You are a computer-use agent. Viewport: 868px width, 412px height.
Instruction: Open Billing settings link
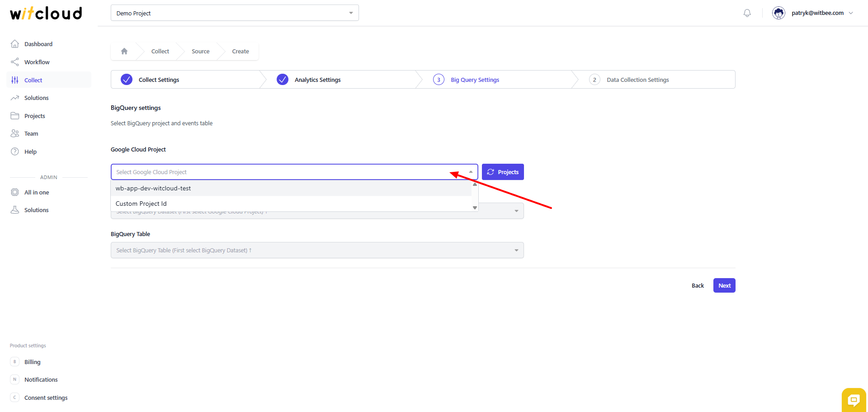pos(33,362)
